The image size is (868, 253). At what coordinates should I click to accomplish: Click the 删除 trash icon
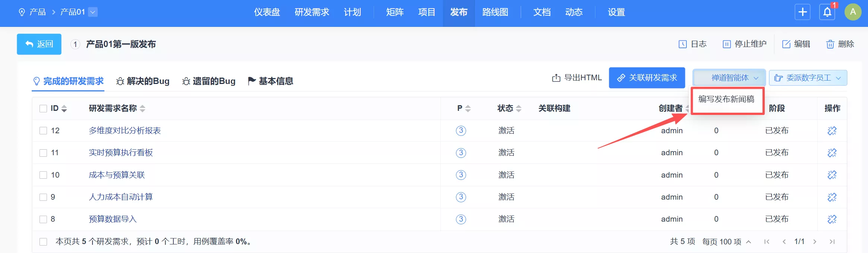coord(830,44)
